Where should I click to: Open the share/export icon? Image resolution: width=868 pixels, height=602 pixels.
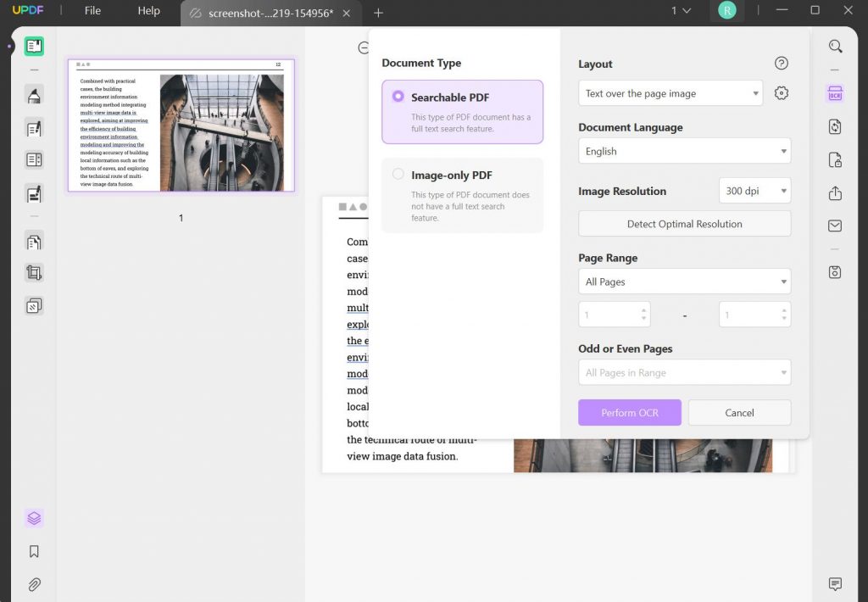click(x=835, y=193)
